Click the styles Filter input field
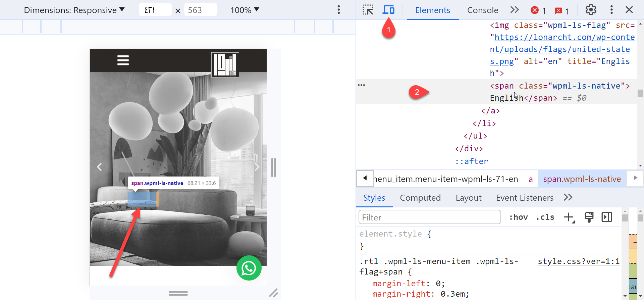This screenshot has height=300, width=644. 429,217
